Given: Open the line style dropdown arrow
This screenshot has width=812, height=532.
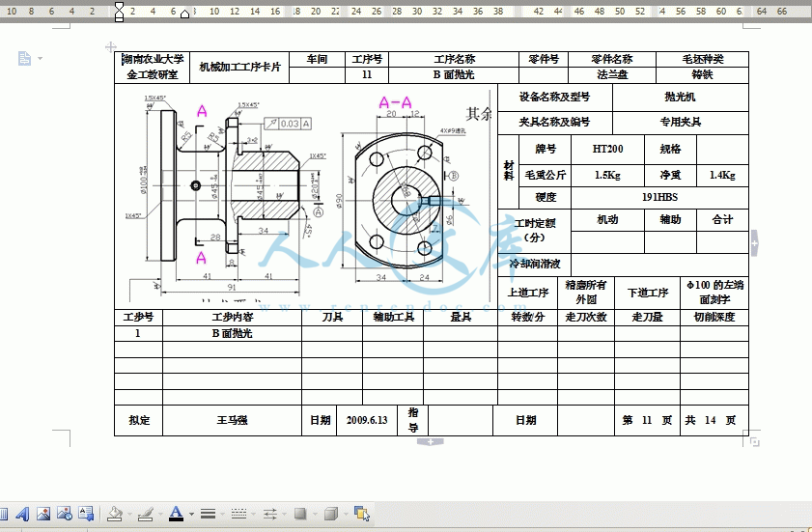Looking at the screenshot, I should pyautogui.click(x=222, y=515).
